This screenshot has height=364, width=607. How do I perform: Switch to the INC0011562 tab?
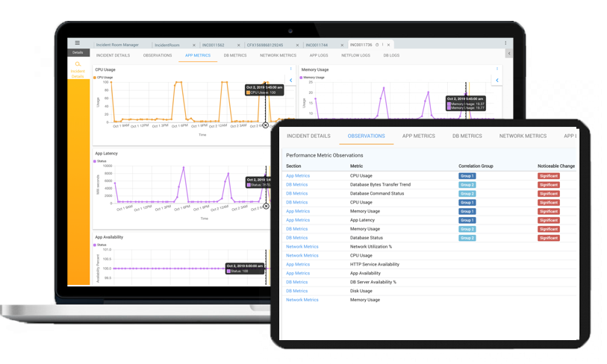coord(214,45)
